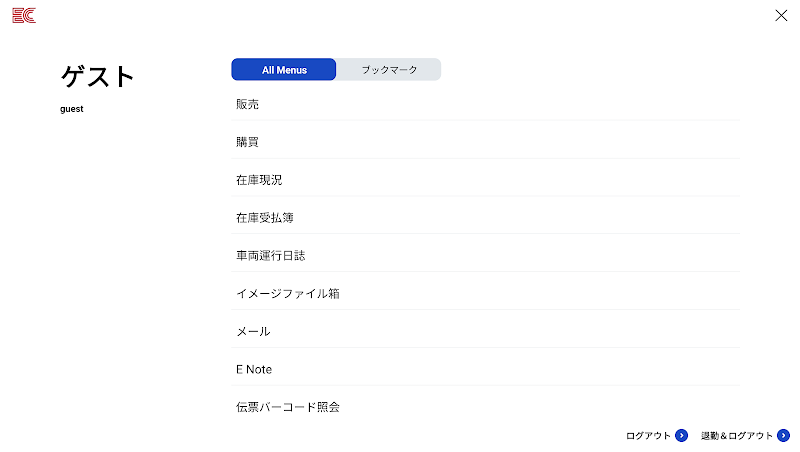Click the 退勤＆ログアウト link text
800x452 pixels.
pos(737,436)
